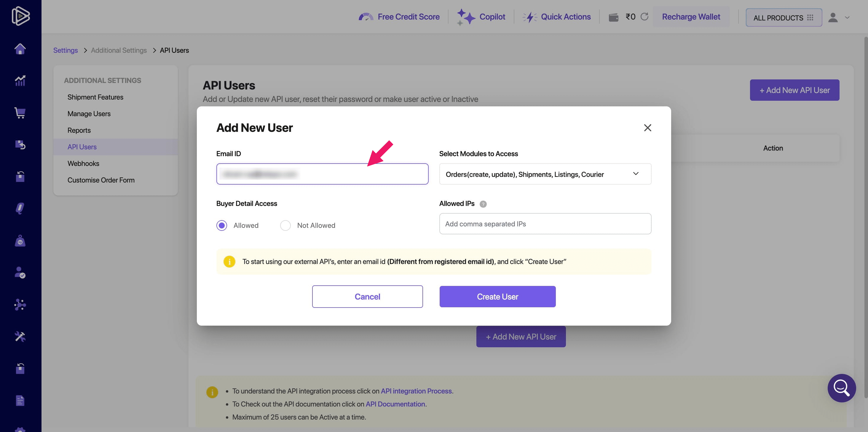Switch to Webhooks under Additional Settings

[83, 163]
